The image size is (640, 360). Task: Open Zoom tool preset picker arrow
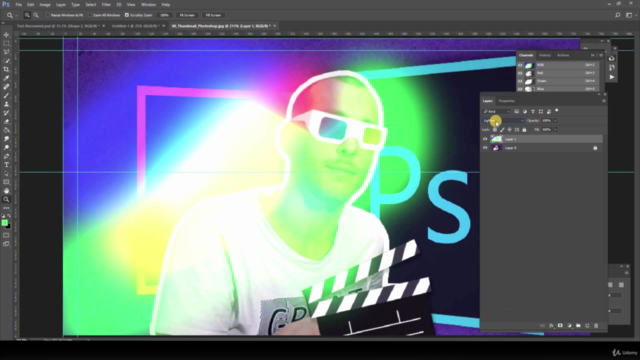16,16
